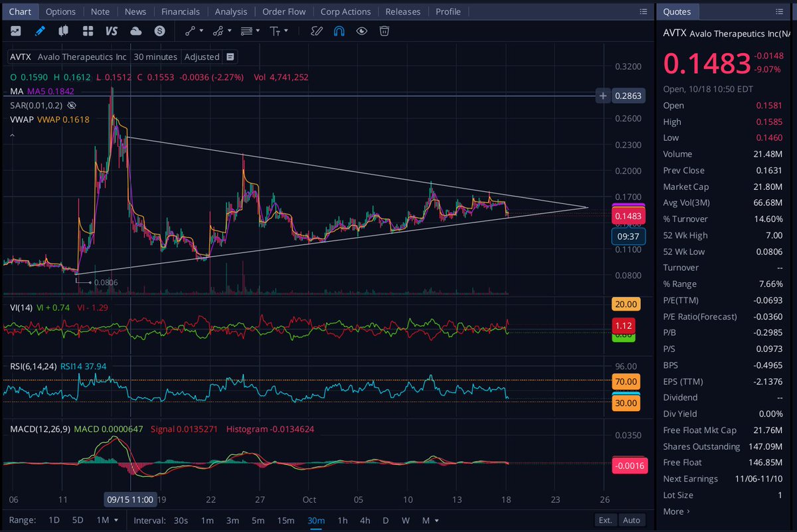Toggle the Auto scale button
This screenshot has width=797, height=532.
(632, 520)
